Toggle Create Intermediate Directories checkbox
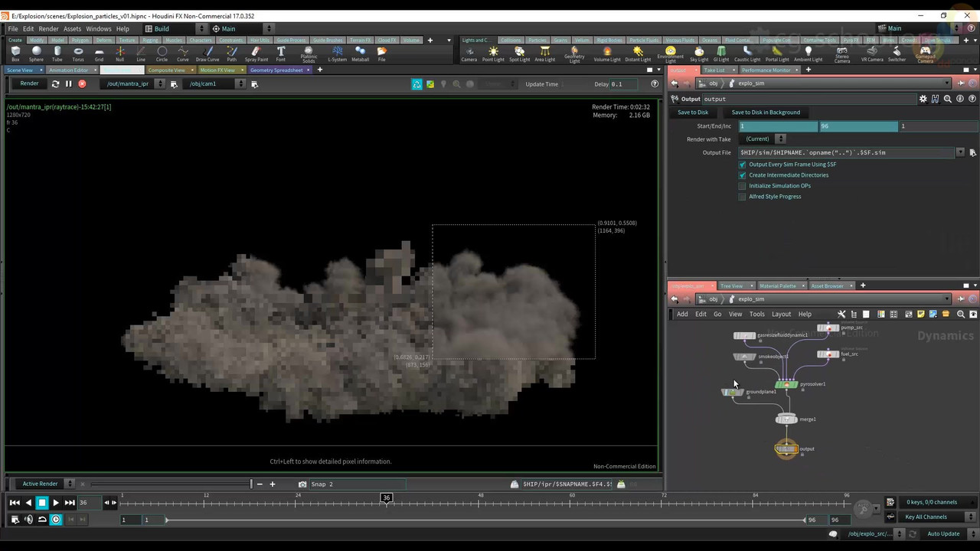 742,175
